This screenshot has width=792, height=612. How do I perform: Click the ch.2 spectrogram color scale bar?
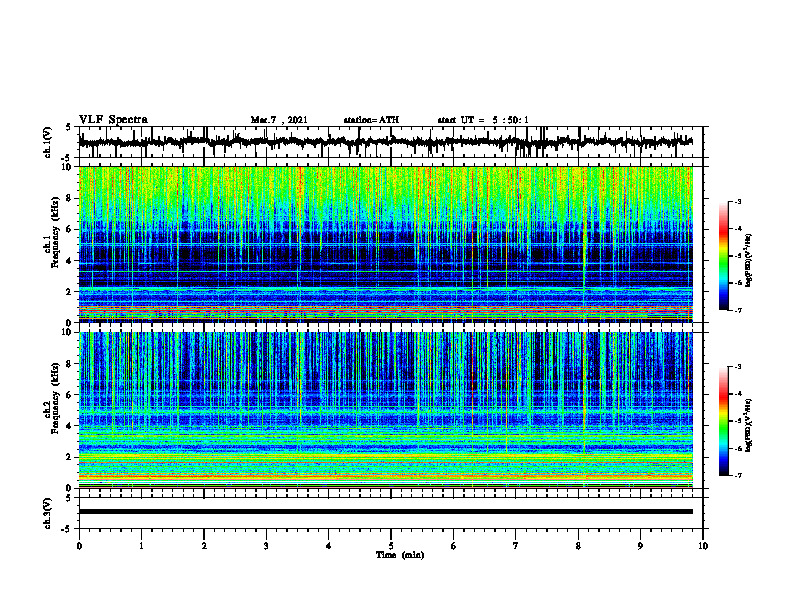(x=723, y=421)
